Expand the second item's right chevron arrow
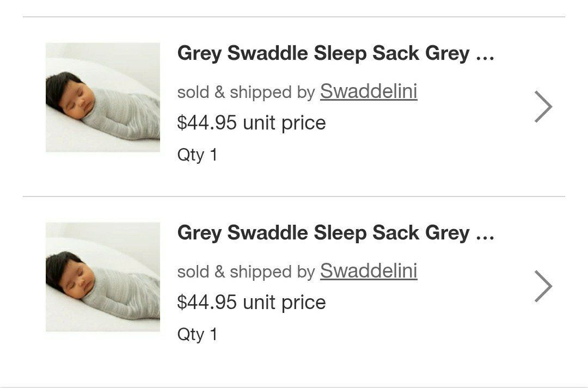The height and width of the screenshot is (388, 588). 543,286
